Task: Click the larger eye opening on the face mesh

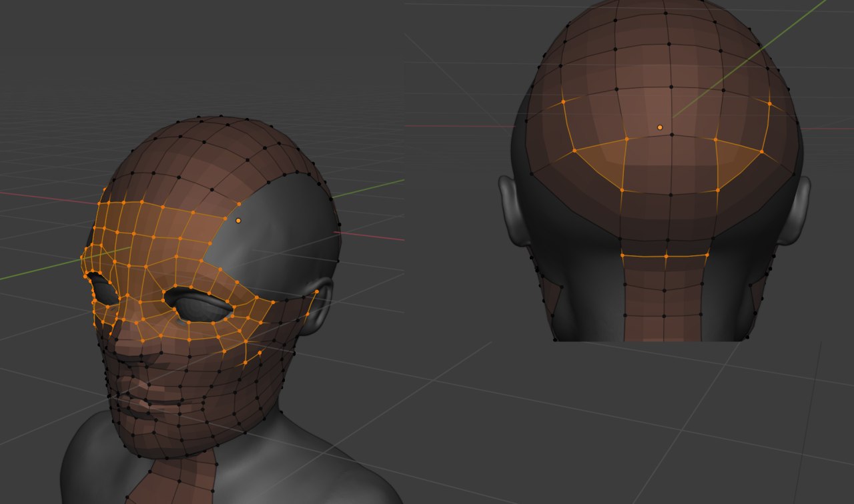Action: (198, 303)
